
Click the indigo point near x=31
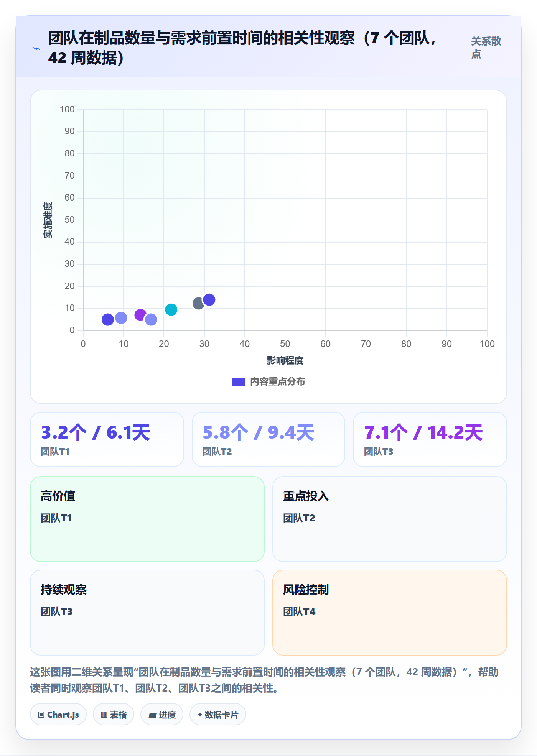click(209, 300)
